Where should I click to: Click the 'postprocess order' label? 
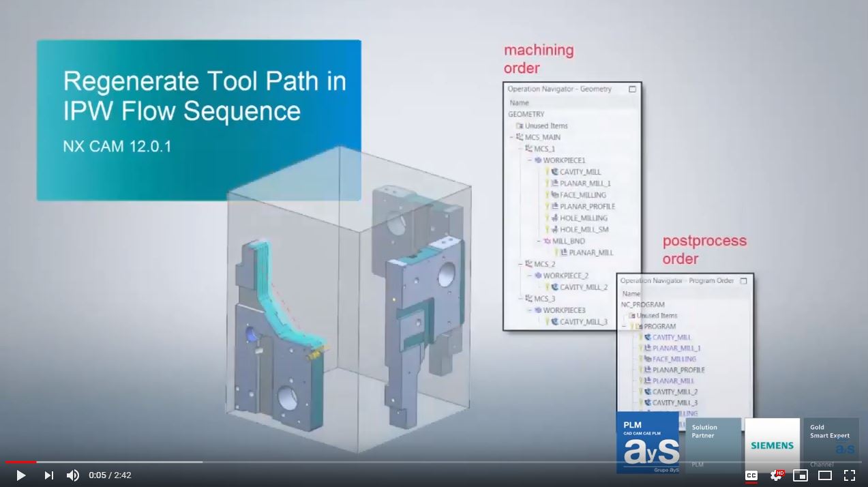pyautogui.click(x=704, y=250)
